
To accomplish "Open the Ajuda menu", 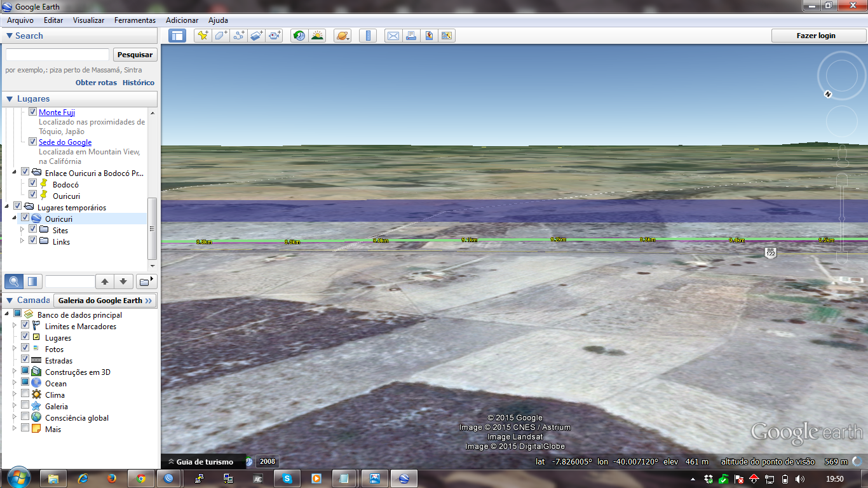I will point(218,20).
